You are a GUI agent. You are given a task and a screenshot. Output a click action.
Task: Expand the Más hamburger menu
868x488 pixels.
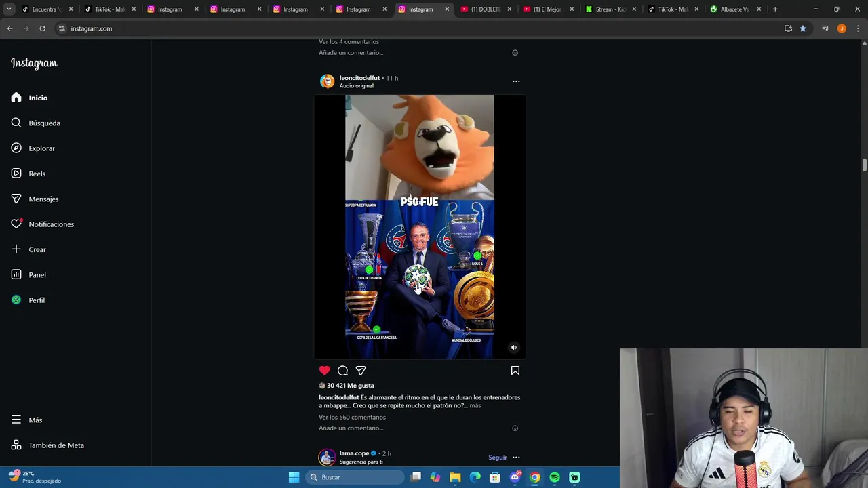(x=16, y=420)
